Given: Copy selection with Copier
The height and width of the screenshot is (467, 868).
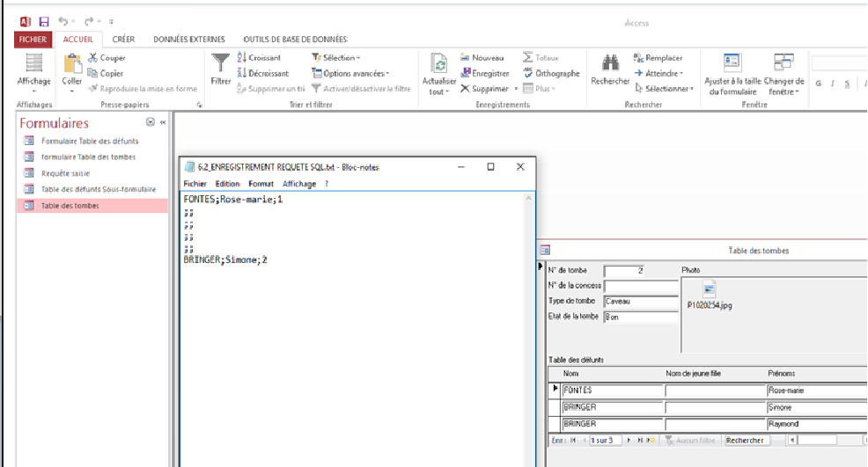Looking at the screenshot, I should pos(106,73).
